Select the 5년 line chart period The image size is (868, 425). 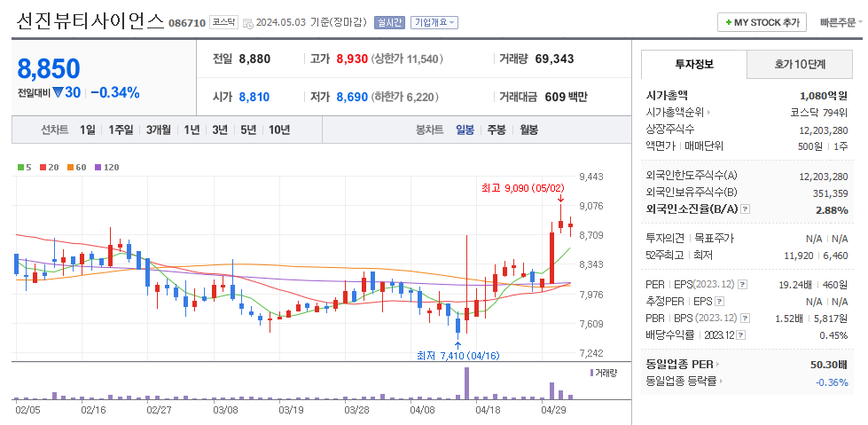coord(248,130)
